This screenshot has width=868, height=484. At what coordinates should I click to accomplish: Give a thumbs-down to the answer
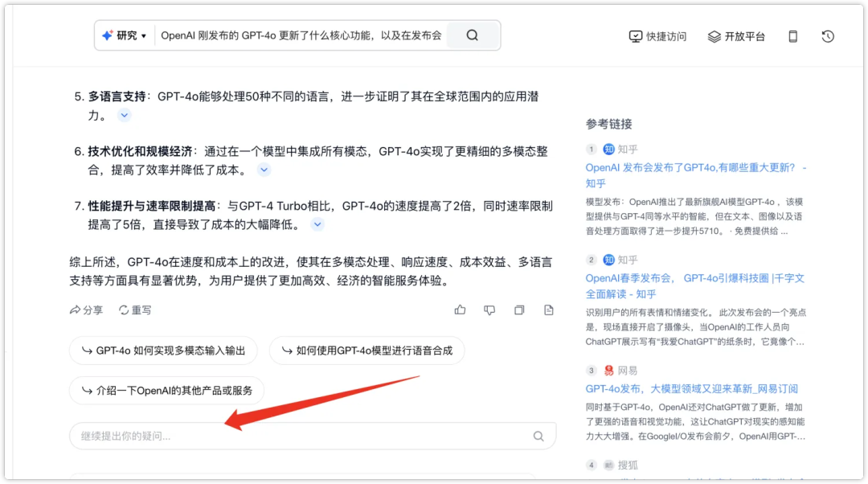point(489,310)
